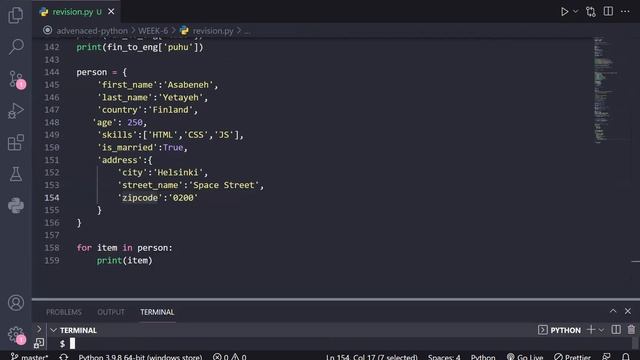The height and width of the screenshot is (360, 640).
Task: Split the terminal
Action: click(x=616, y=330)
